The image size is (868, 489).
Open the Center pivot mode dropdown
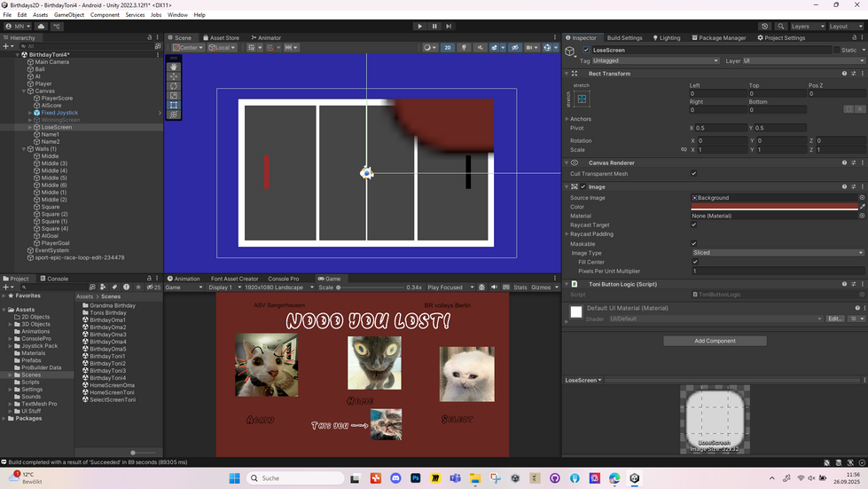(188, 48)
